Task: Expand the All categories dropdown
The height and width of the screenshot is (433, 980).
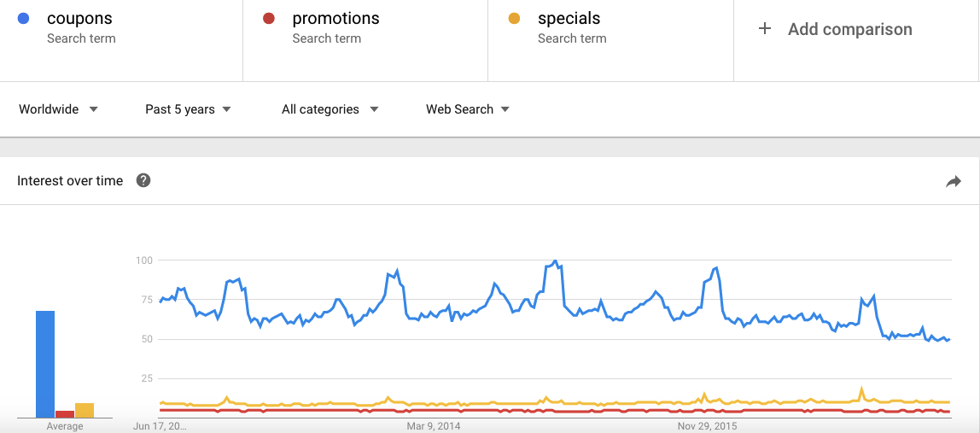Action: [x=330, y=109]
